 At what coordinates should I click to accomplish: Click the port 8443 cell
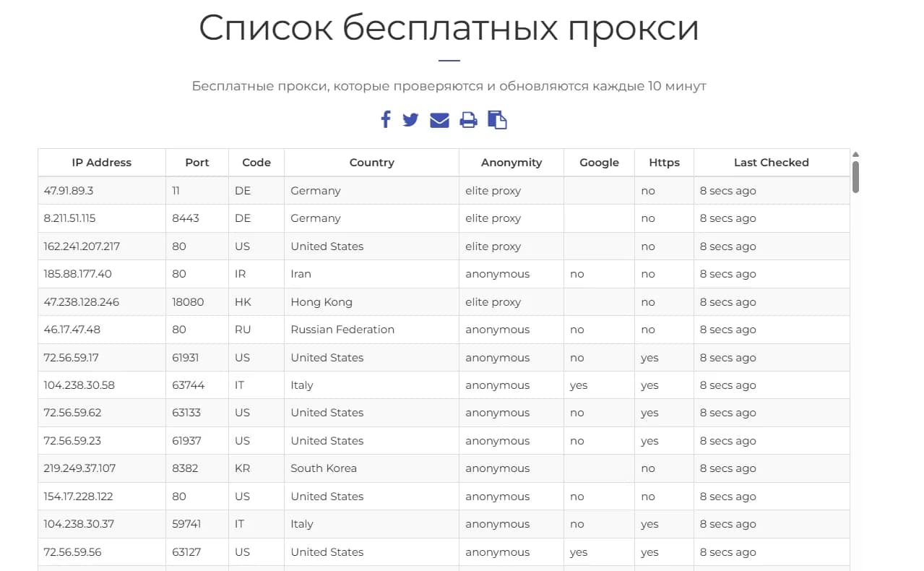pyautogui.click(x=184, y=218)
